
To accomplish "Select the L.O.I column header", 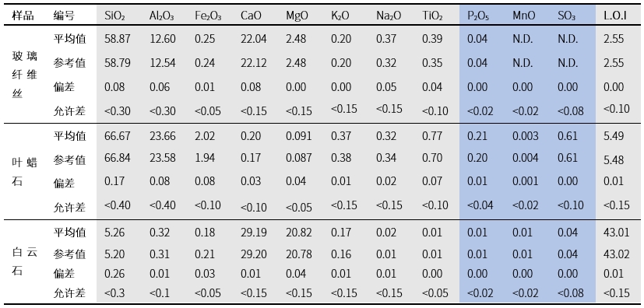I will [615, 16].
